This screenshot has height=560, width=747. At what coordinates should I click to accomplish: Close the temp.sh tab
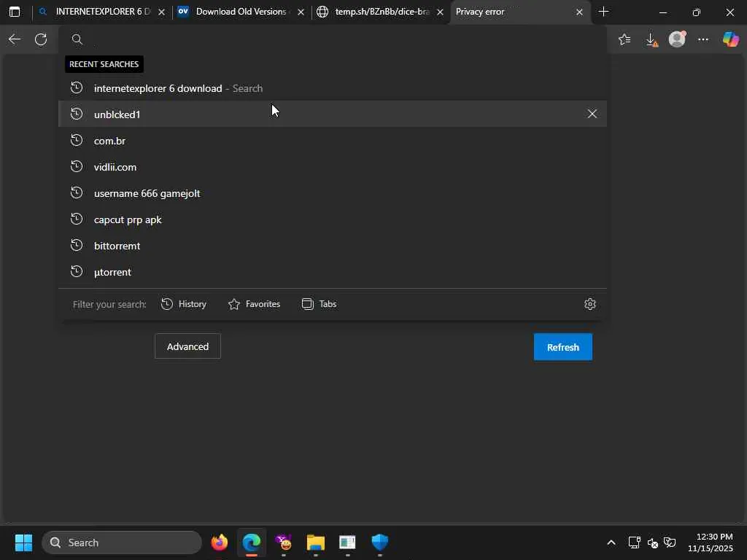[x=440, y=12]
